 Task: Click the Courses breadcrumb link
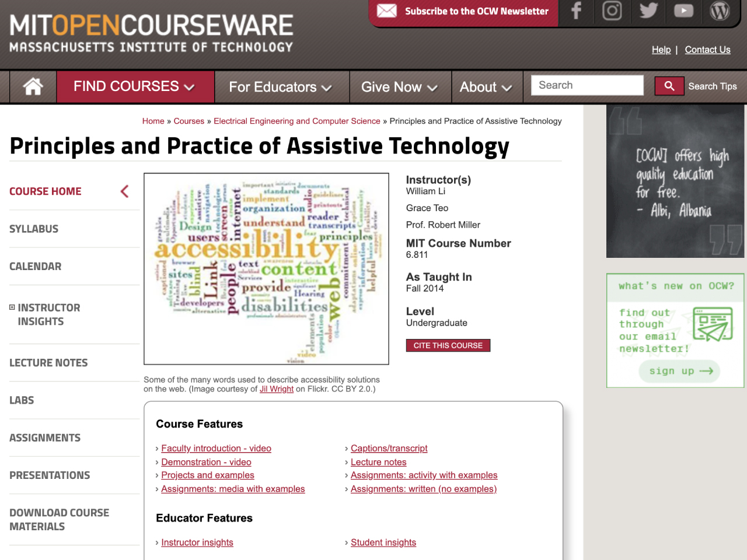click(x=189, y=121)
